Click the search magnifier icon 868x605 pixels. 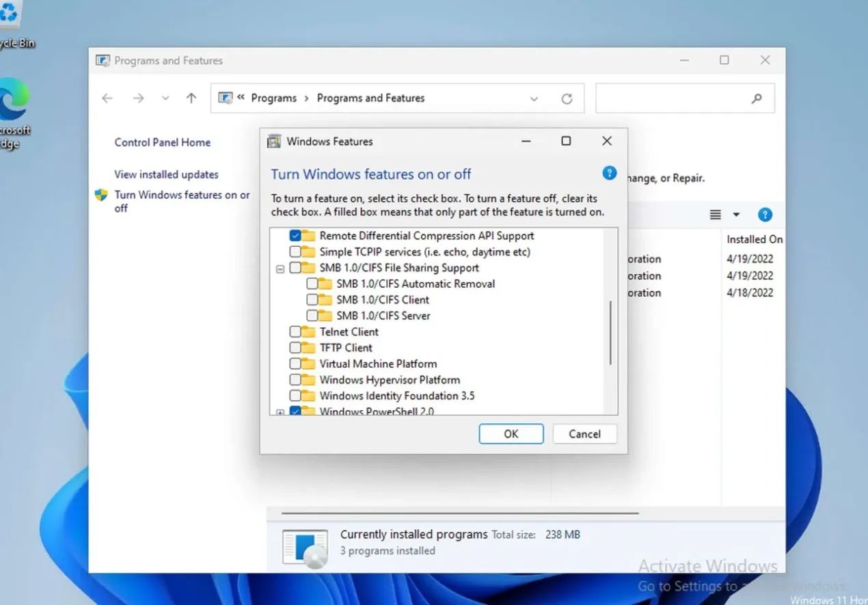tap(757, 98)
